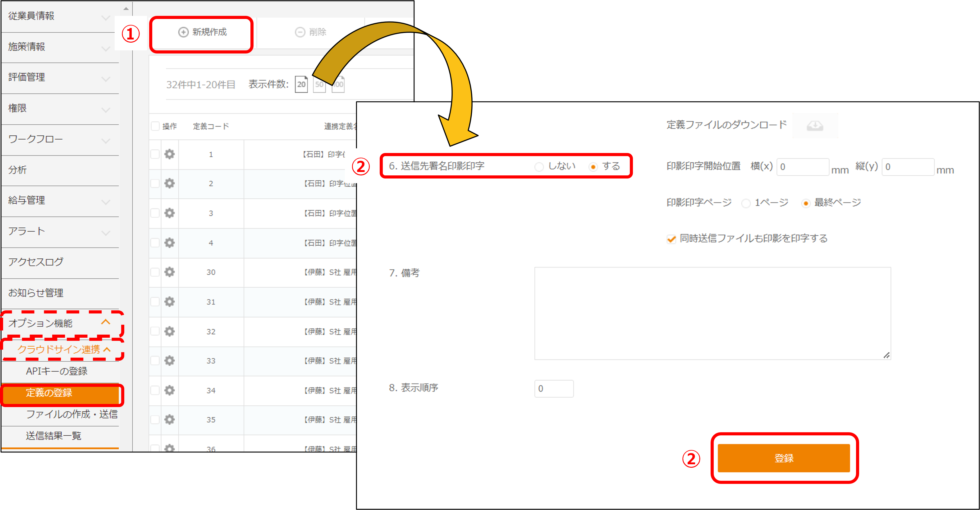Click the sidebar scroll-up arrow
The width and height of the screenshot is (980, 510).
click(x=126, y=8)
